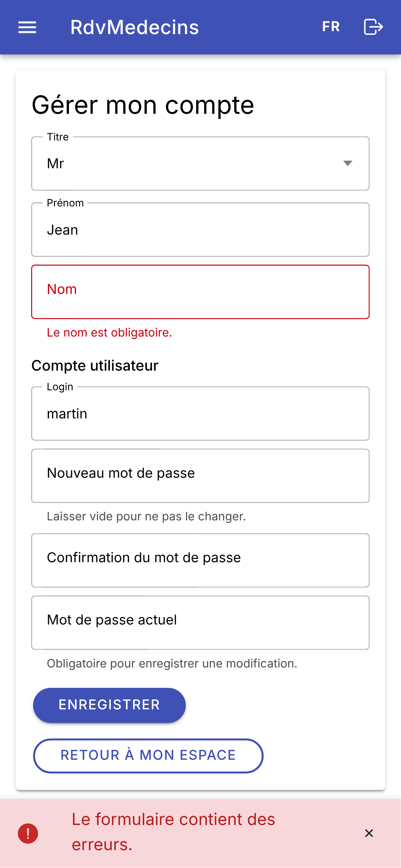
Task: Save changes with the Enregistrer button
Action: (109, 705)
